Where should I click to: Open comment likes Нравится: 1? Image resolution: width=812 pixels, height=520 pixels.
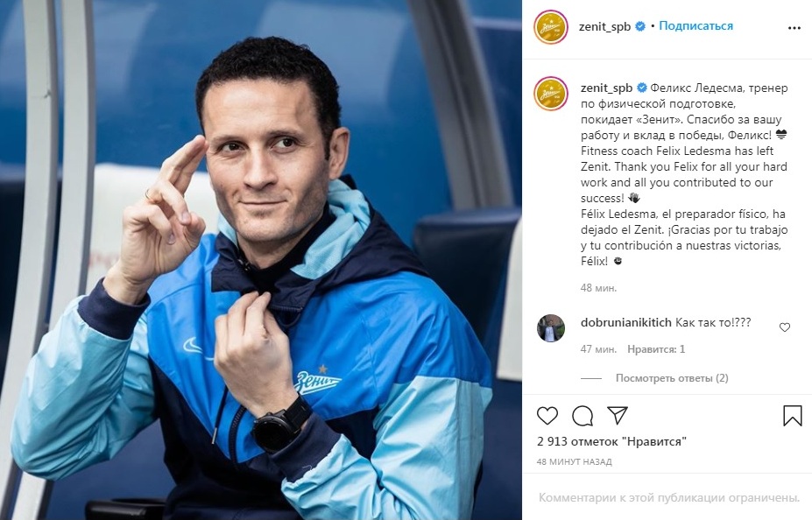click(x=656, y=349)
